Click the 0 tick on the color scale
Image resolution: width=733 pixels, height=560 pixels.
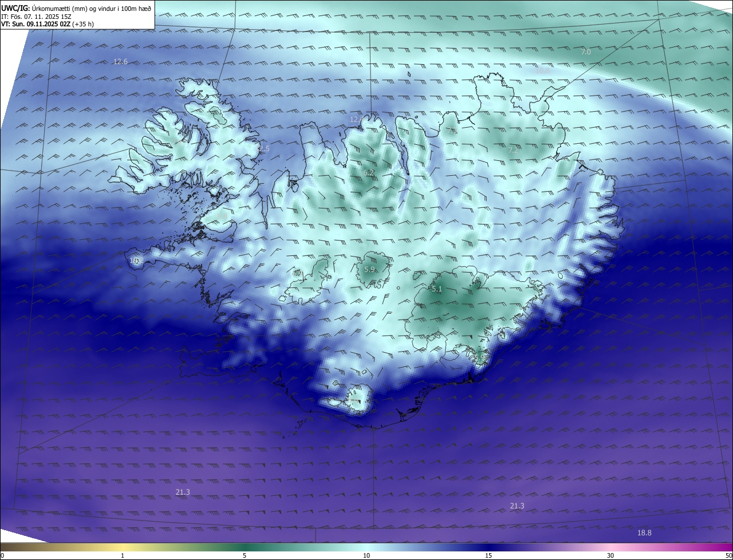coord(2,555)
